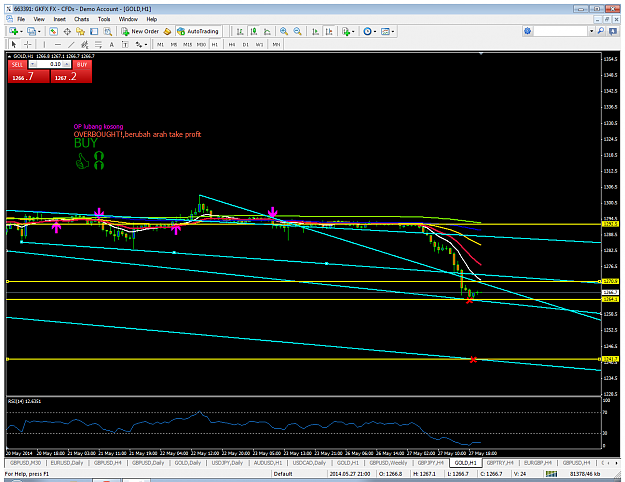Screen dimensions: 625x482
Task: Switch chart to line chart icon
Action: click(x=267, y=31)
